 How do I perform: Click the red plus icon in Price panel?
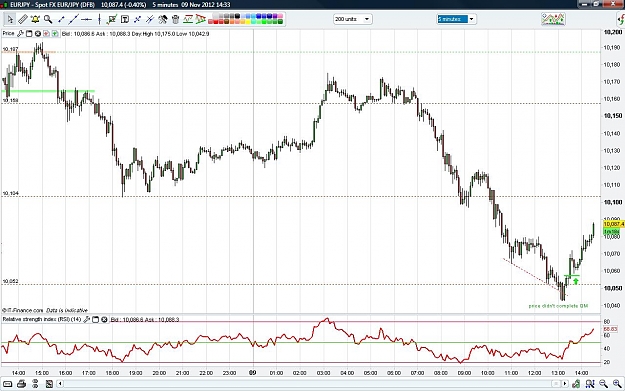[46, 33]
